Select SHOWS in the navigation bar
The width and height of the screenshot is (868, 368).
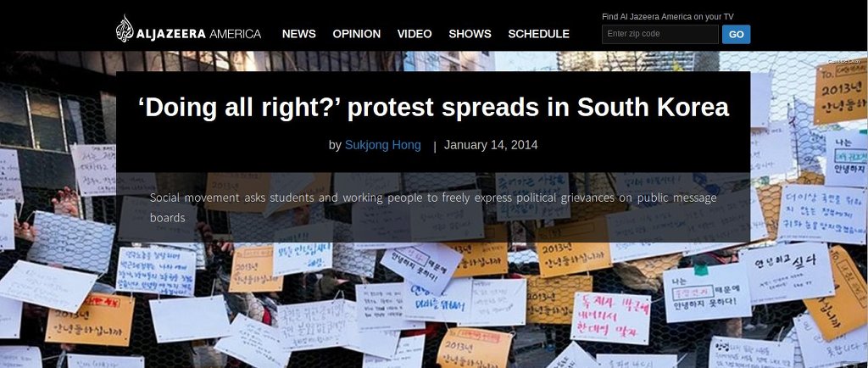coord(470,34)
